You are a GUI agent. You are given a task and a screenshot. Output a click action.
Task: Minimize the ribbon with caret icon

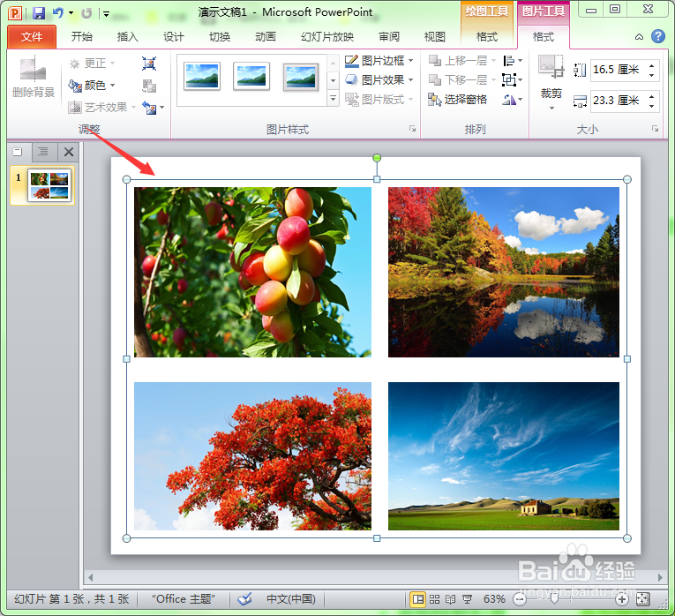tap(640, 37)
